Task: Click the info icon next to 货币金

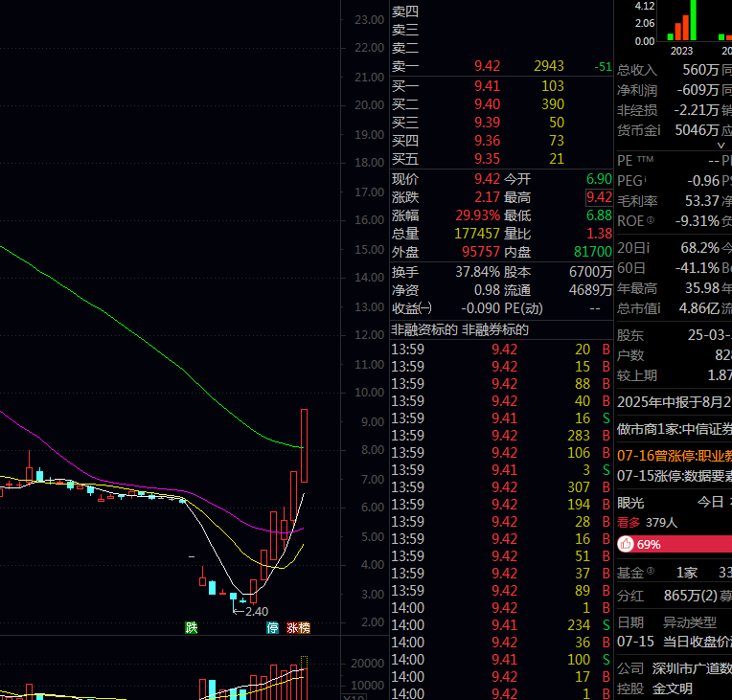Action: 658,129
